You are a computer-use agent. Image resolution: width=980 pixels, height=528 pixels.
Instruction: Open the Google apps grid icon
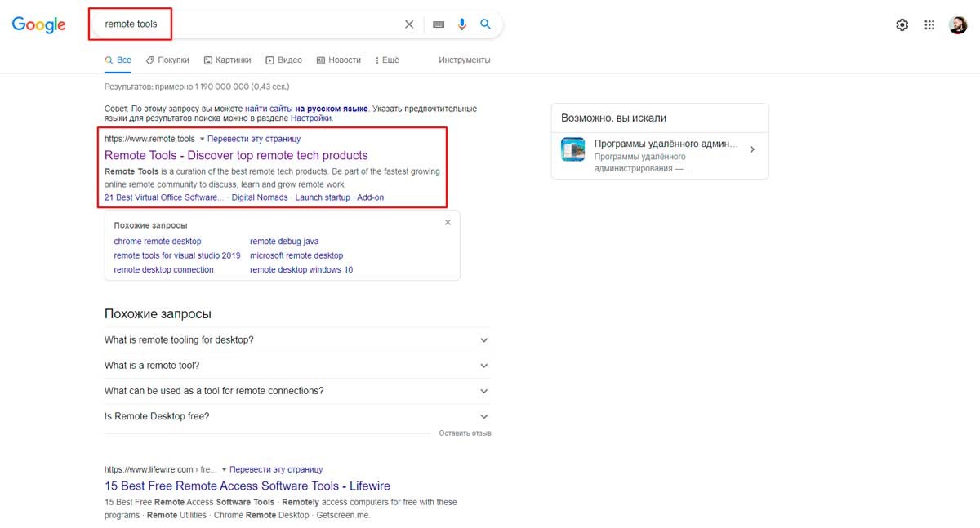929,24
